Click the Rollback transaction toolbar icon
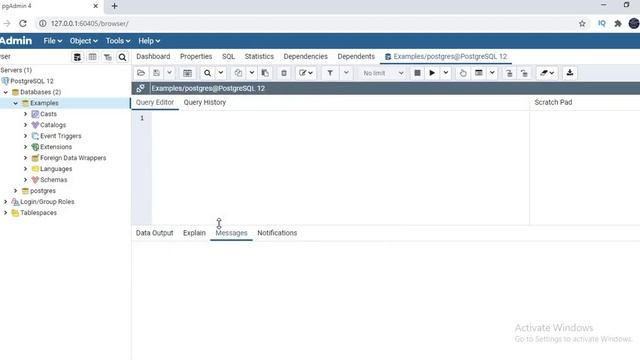Image resolution: width=640 pixels, height=360 pixels. [524, 73]
